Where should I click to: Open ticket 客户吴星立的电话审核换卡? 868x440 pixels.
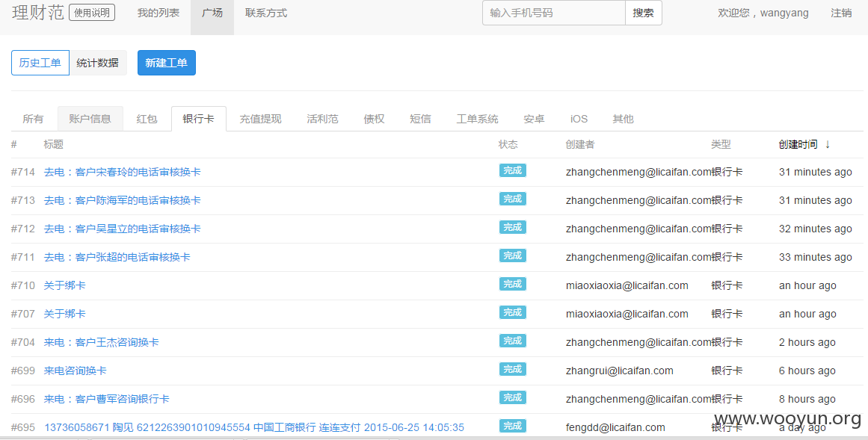point(123,229)
